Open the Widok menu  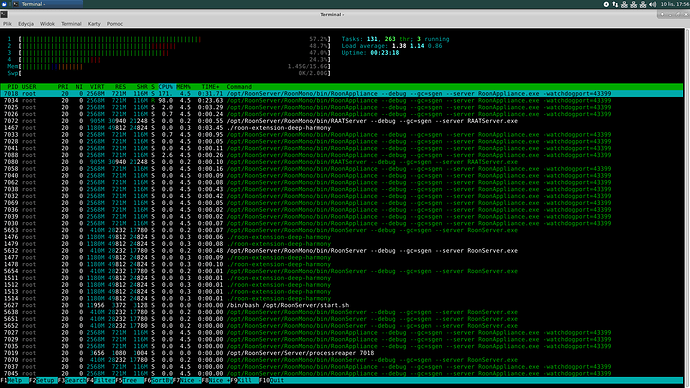coord(47,24)
